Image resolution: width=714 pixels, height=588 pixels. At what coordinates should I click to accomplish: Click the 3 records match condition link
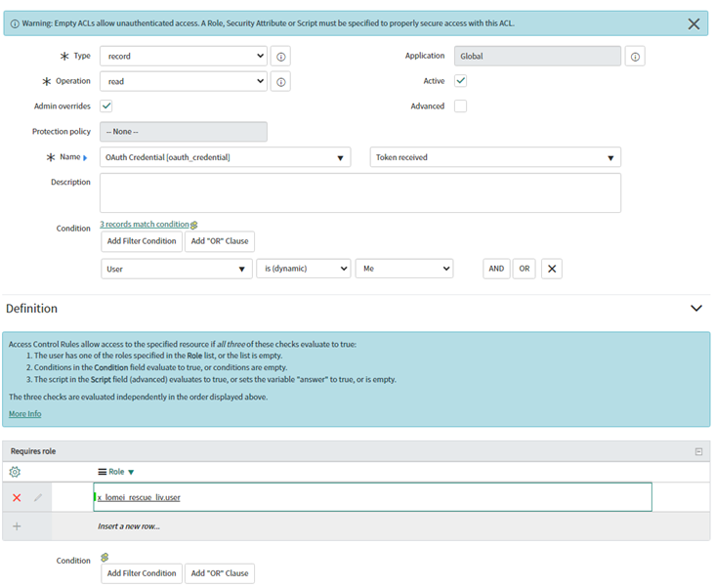pyautogui.click(x=145, y=224)
